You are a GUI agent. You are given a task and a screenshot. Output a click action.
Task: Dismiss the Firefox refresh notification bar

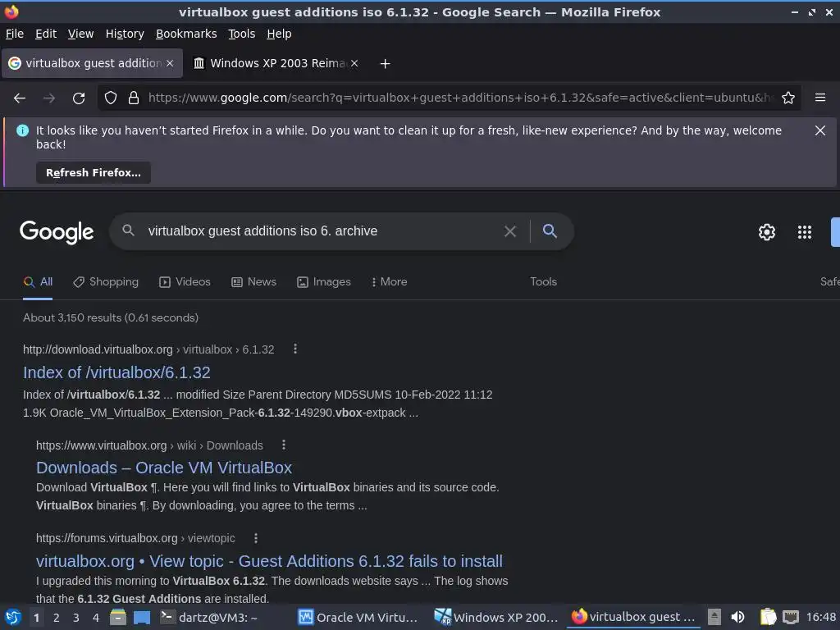coord(820,130)
